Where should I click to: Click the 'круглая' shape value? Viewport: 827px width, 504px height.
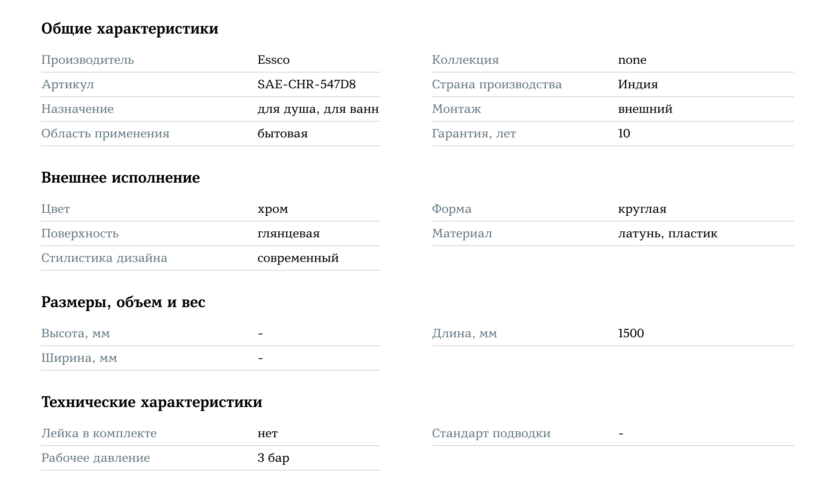642,209
